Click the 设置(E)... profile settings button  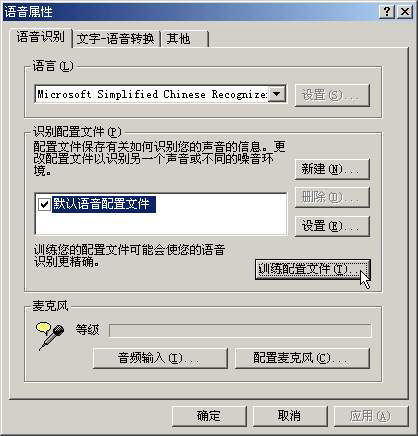point(332,226)
